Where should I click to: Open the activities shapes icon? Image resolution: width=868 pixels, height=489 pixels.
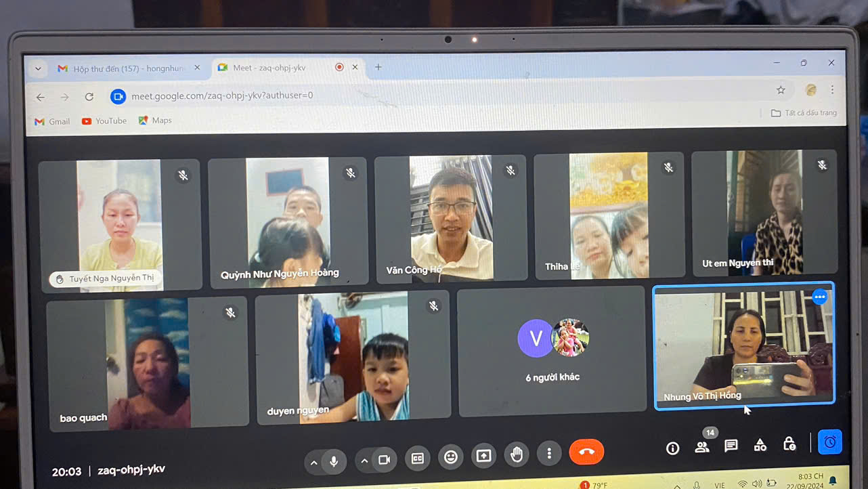click(x=760, y=445)
